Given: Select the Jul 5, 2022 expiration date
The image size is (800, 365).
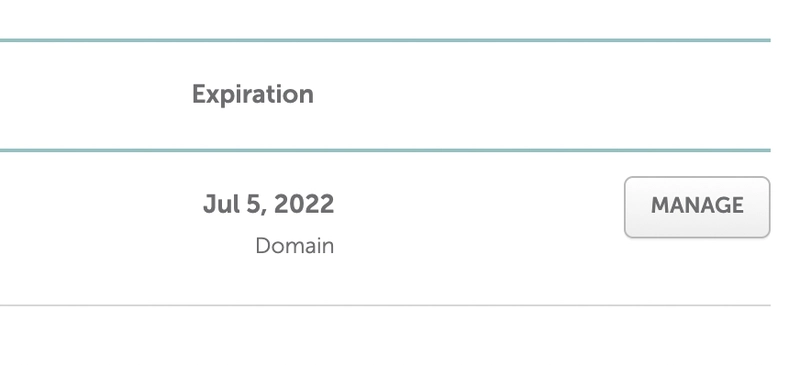Looking at the screenshot, I should pyautogui.click(x=268, y=204).
